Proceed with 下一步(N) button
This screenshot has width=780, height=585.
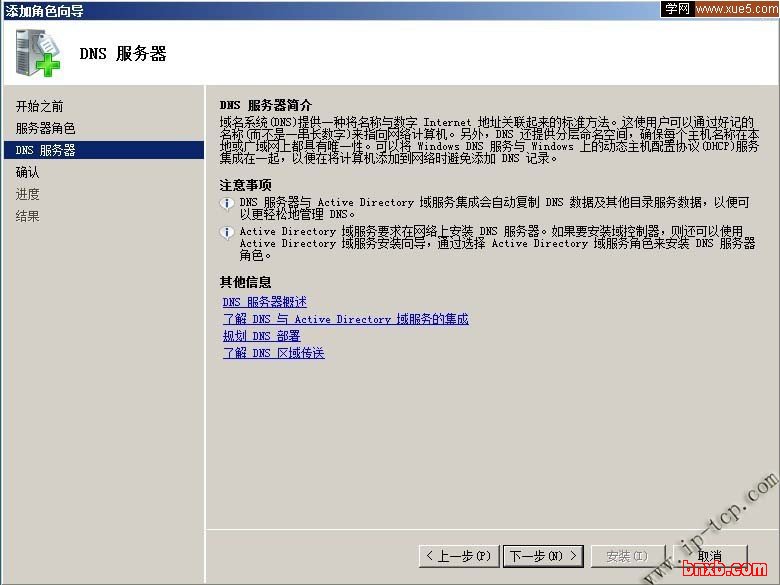[543, 556]
